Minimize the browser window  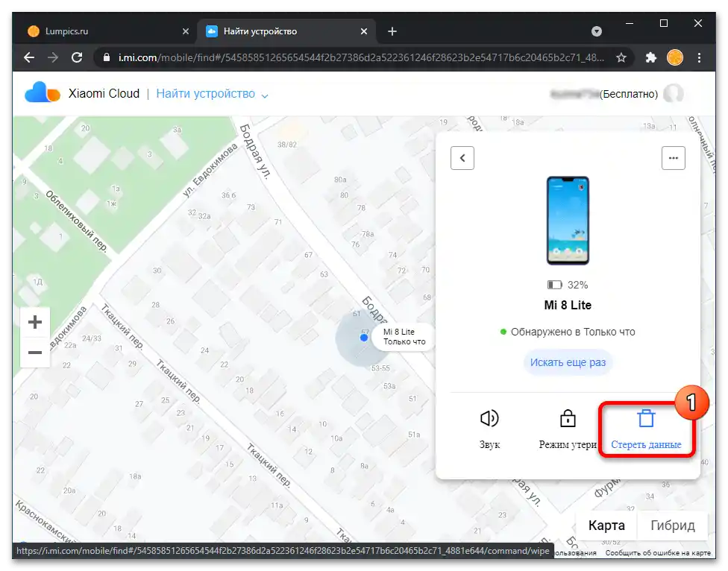coord(630,23)
